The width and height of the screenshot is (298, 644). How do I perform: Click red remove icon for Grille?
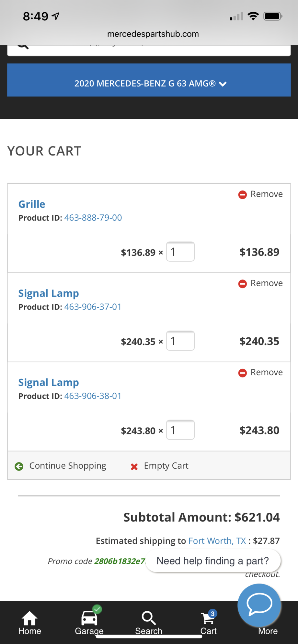coord(243,194)
